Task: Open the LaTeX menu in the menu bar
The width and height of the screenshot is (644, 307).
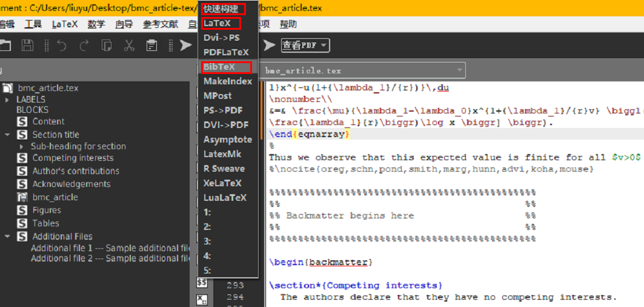Action: [x=64, y=24]
